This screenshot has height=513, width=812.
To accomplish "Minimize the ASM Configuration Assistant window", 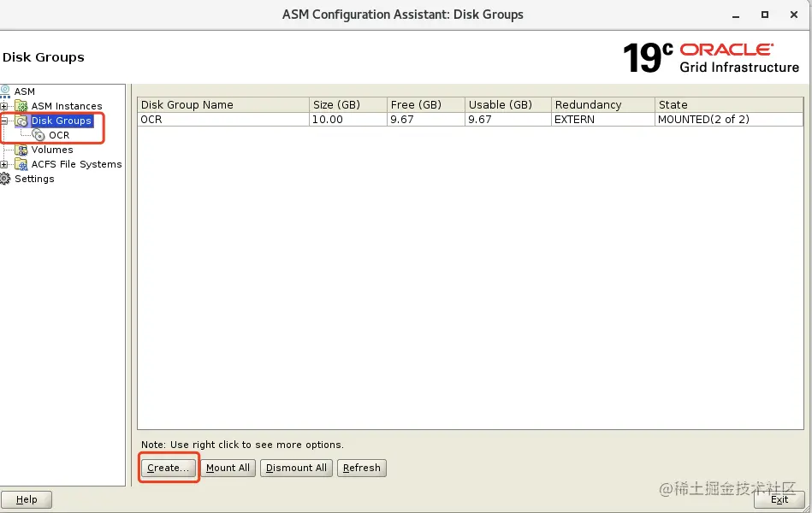I will [x=735, y=15].
